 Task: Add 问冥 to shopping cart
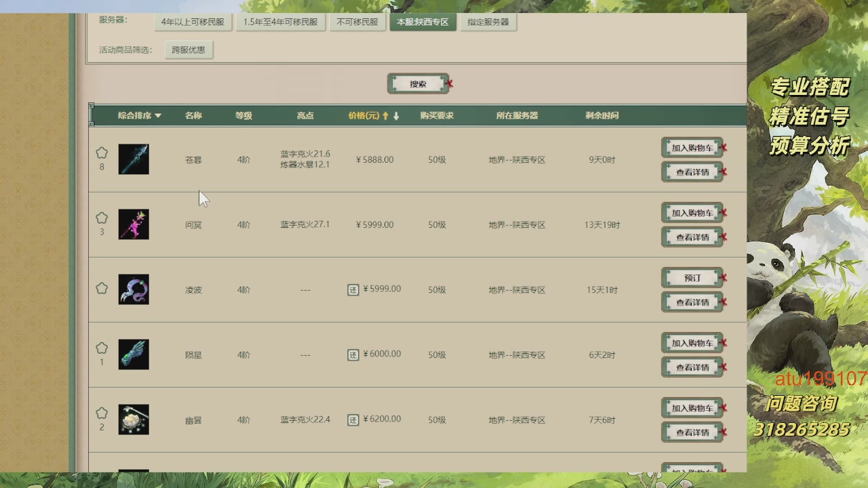[x=692, y=213]
